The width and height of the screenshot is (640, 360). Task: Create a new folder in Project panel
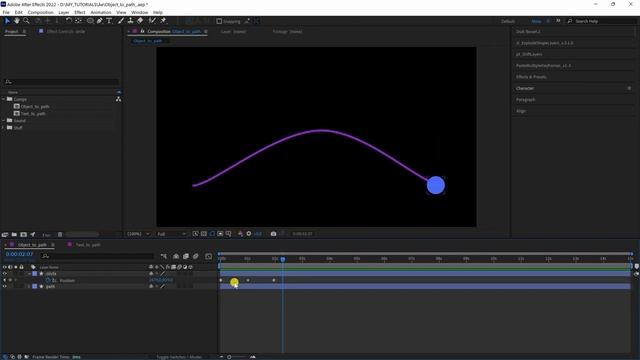pyautogui.click(x=14, y=234)
